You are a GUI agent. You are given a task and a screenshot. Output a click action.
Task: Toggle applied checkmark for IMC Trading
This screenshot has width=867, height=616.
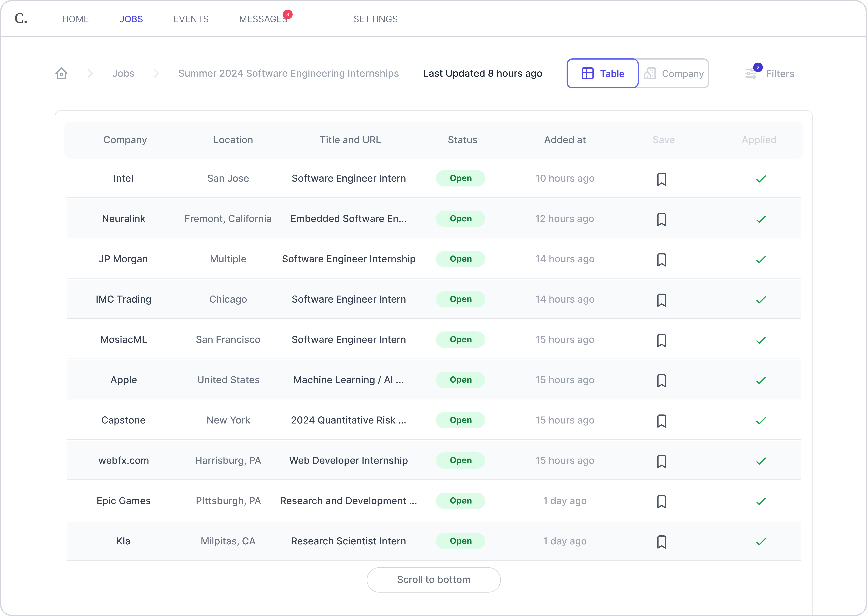(761, 300)
